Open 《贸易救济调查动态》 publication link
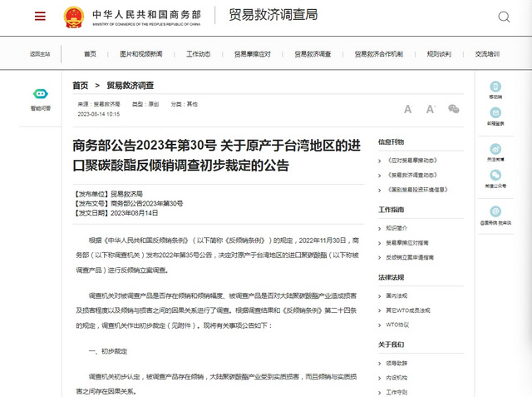The width and height of the screenshot is (532, 397). [412, 175]
